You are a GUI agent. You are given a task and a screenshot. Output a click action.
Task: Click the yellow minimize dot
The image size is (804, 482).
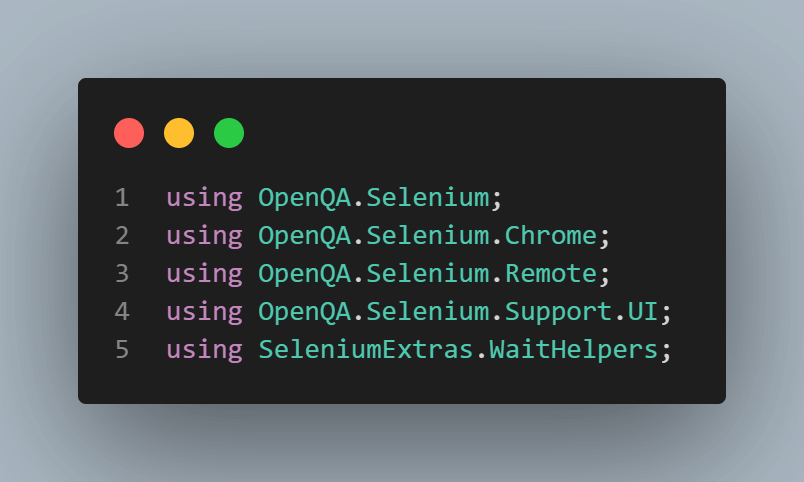coord(179,133)
